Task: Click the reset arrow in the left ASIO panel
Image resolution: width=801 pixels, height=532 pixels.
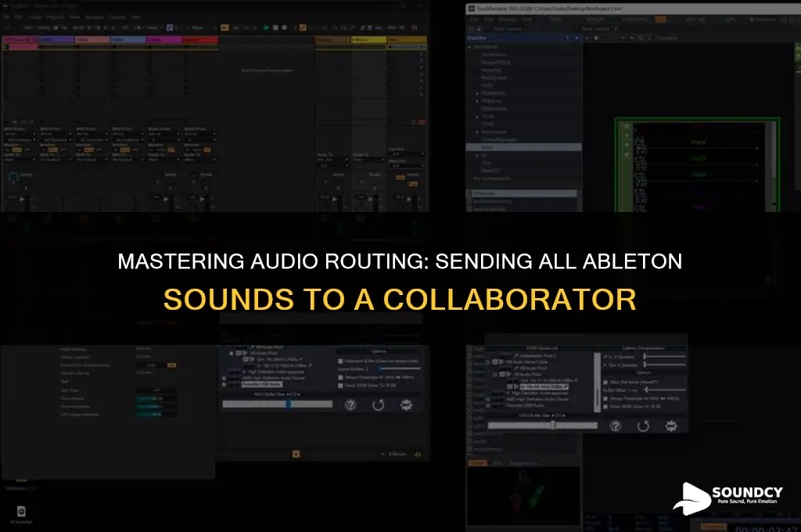Action: (378, 405)
